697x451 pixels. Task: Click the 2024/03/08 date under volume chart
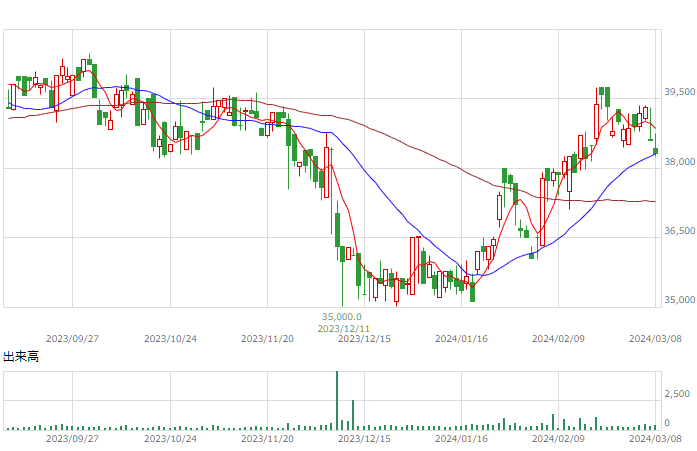[655, 439]
